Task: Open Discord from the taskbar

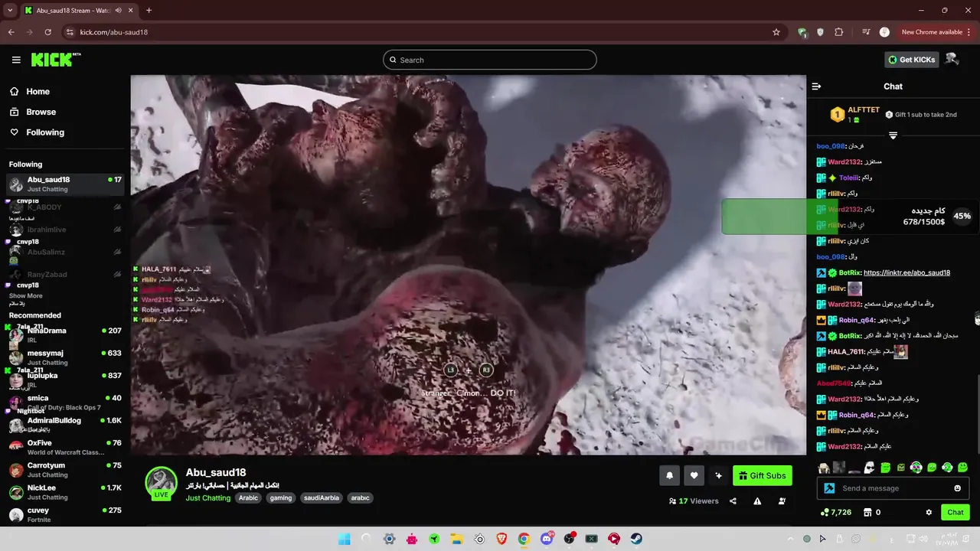Action: 547,539
